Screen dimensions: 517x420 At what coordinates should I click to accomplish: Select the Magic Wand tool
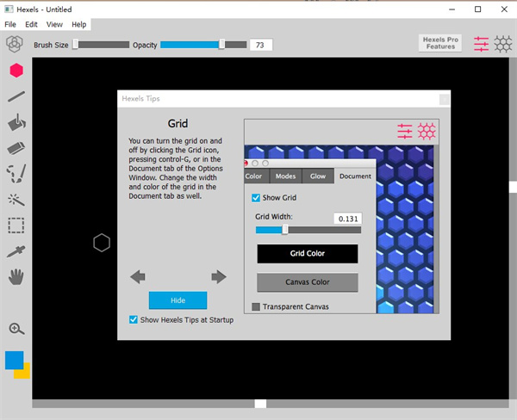16,200
